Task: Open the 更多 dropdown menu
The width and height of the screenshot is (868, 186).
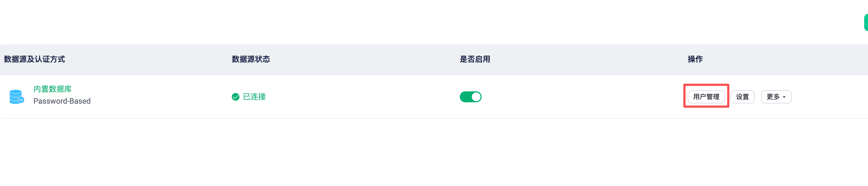Action: 776,97
